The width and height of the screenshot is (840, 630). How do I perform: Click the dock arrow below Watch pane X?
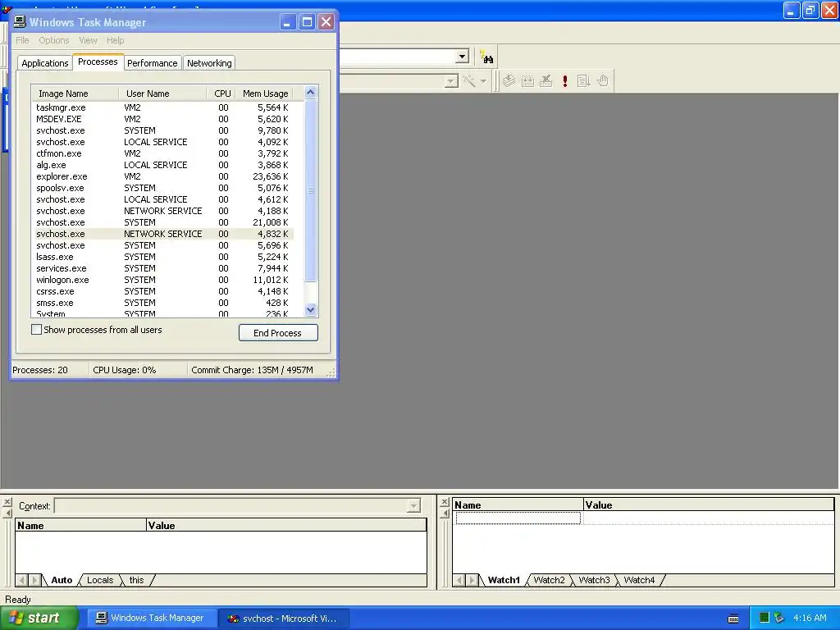click(x=444, y=514)
